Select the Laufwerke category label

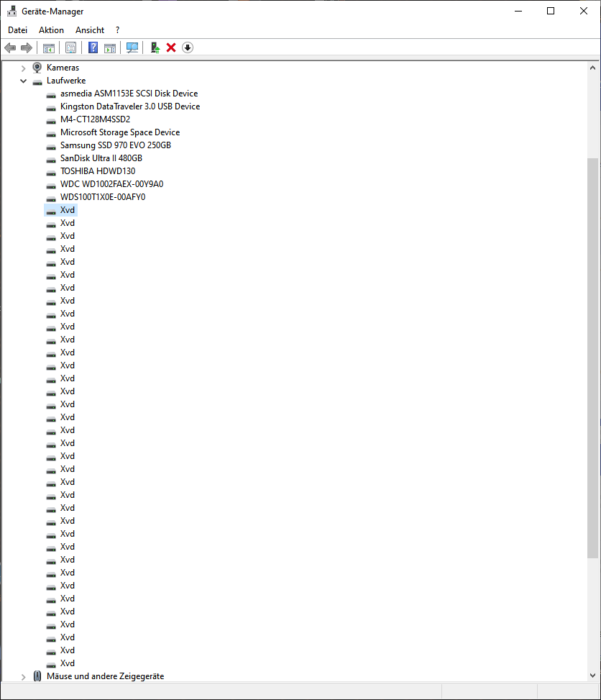(x=66, y=81)
